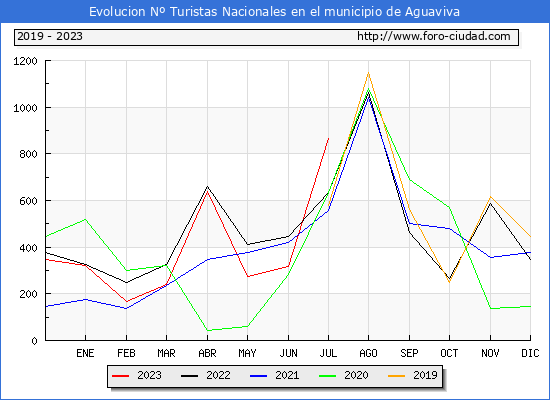Click the MAY month axis label

(247, 353)
